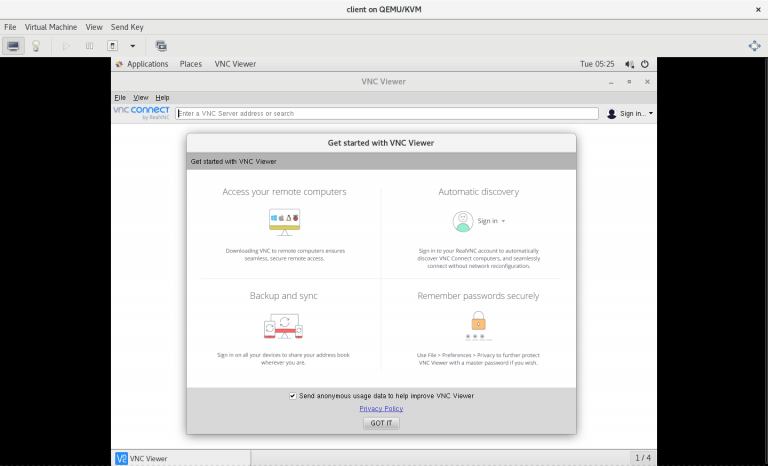Click the fullscreen arrows icon at far right
The image size is (768, 466).
tap(754, 46)
